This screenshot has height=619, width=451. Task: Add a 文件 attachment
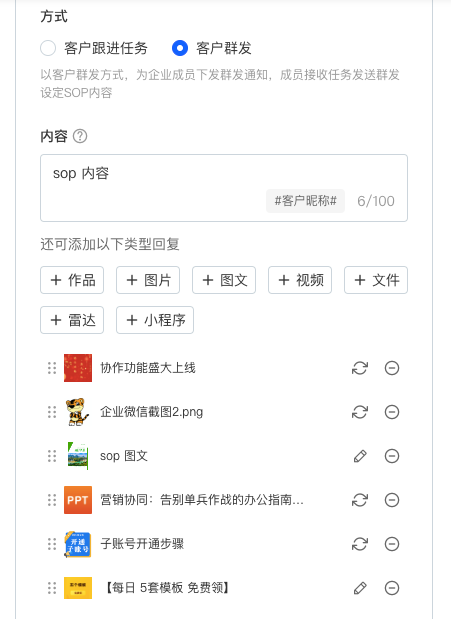pyautogui.click(x=376, y=280)
